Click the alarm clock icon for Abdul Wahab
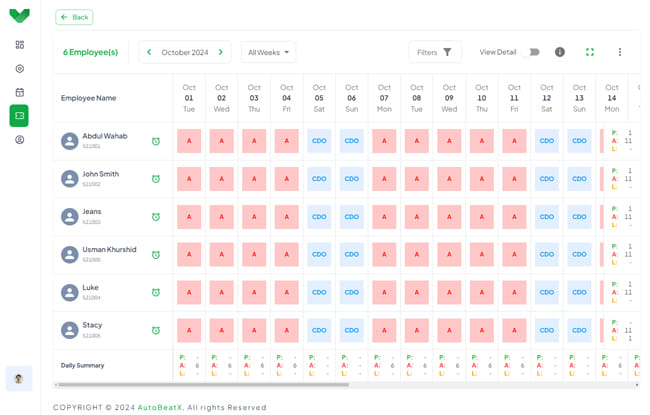Screen dimensions: 650x415 point(156,141)
